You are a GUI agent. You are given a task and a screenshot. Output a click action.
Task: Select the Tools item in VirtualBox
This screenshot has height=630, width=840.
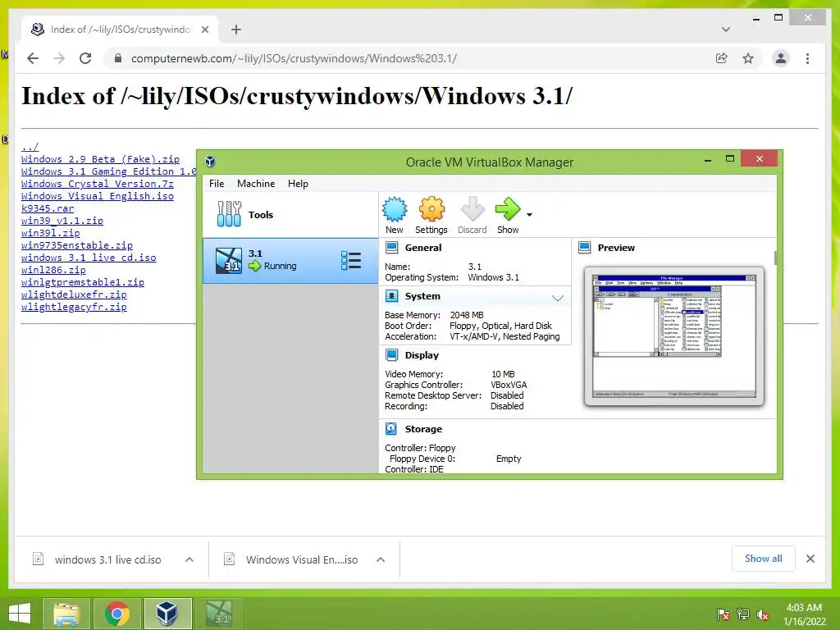tap(290, 214)
